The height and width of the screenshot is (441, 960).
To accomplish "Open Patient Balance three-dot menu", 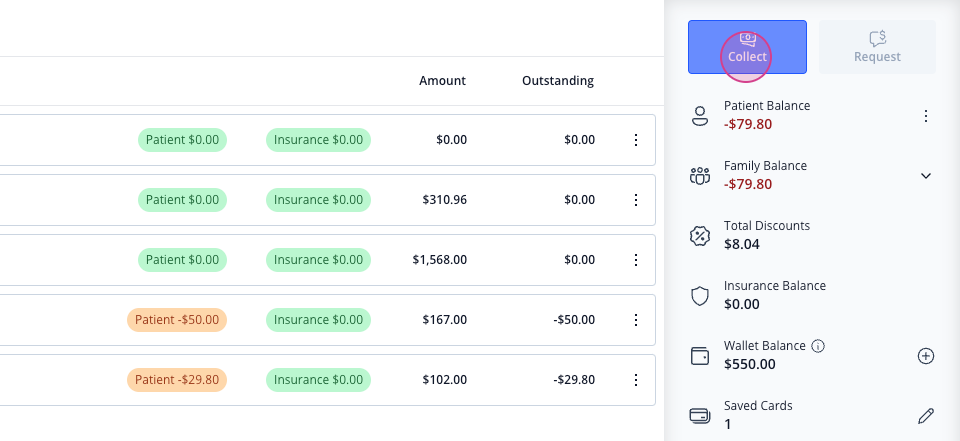I will click(x=926, y=116).
